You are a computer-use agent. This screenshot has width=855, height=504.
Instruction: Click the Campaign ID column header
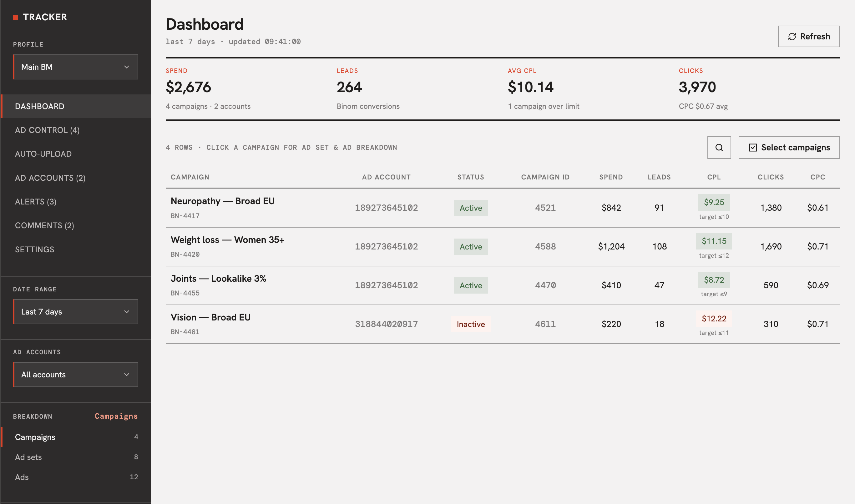coord(545,177)
